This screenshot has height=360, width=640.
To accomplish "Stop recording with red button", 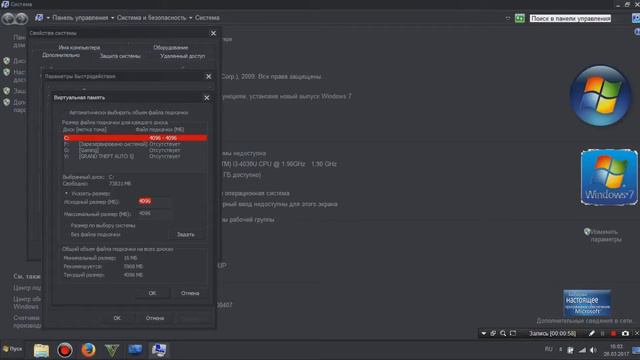I will (613, 333).
